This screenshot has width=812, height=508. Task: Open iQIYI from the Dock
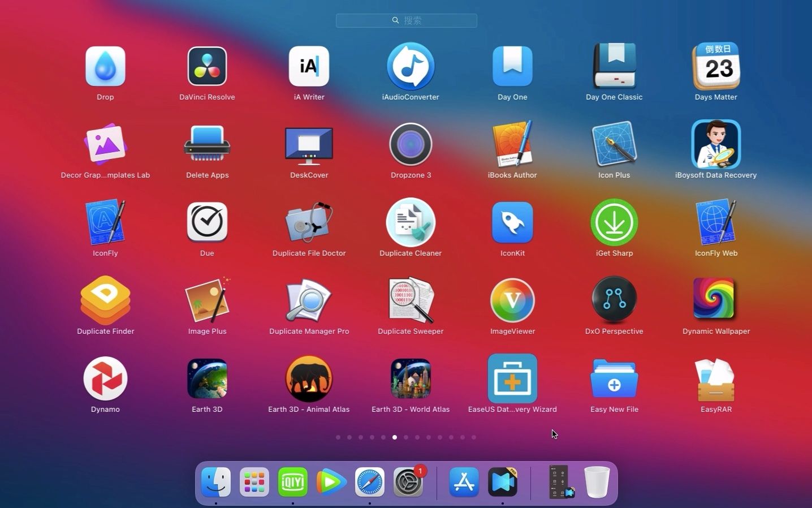pyautogui.click(x=293, y=482)
